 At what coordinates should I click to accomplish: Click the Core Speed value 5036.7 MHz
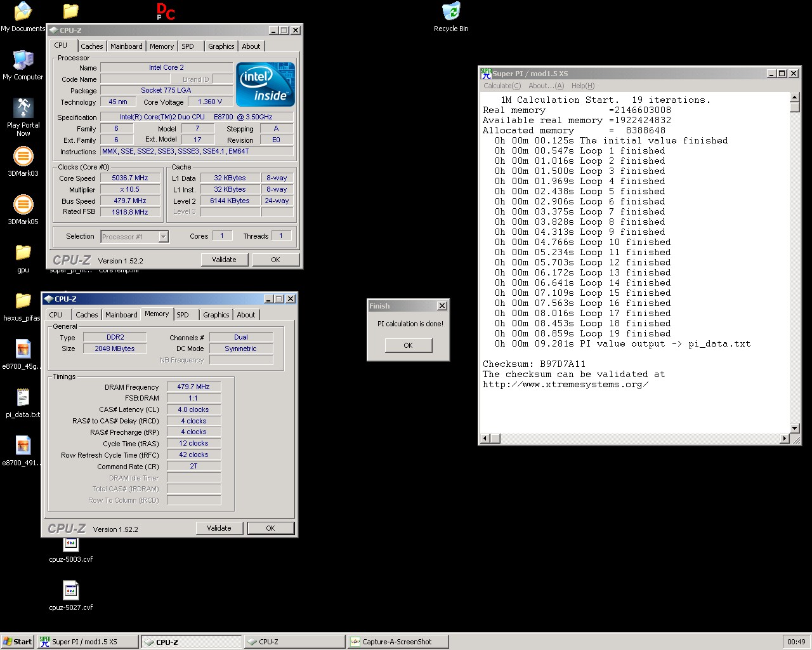coord(130,178)
